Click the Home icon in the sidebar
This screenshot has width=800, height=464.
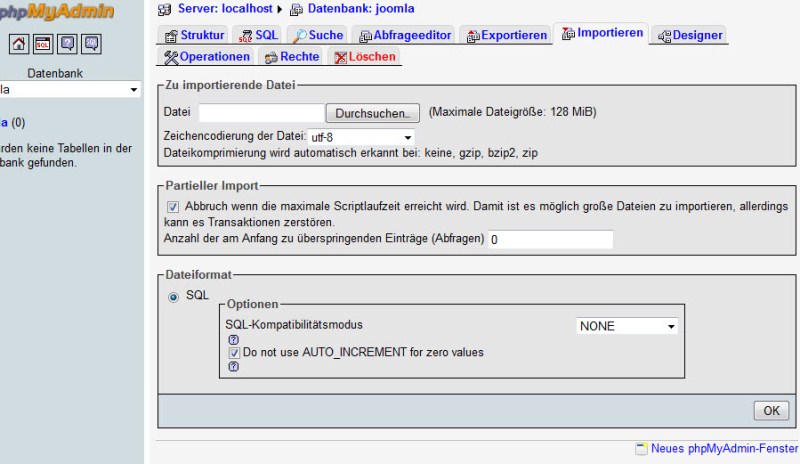[x=18, y=44]
